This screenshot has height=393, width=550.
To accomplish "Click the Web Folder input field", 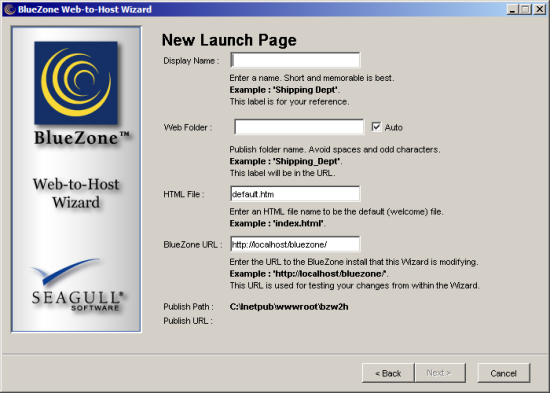I will coord(299,127).
